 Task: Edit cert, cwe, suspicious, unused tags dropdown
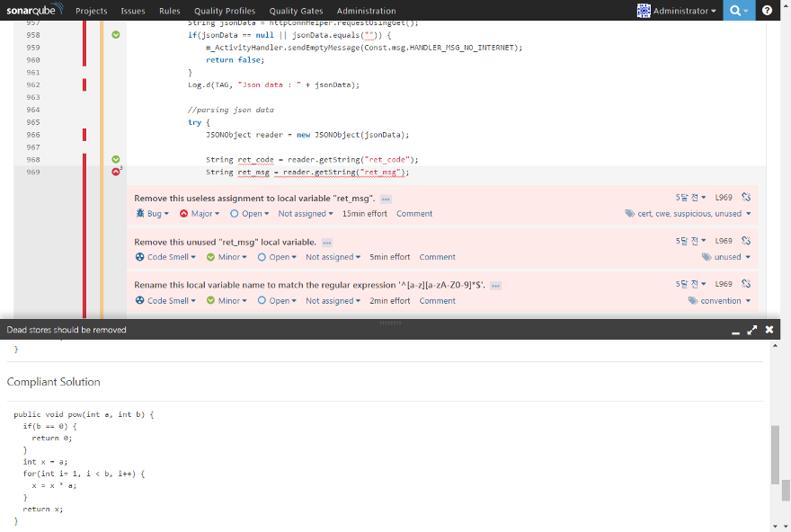[694, 213]
